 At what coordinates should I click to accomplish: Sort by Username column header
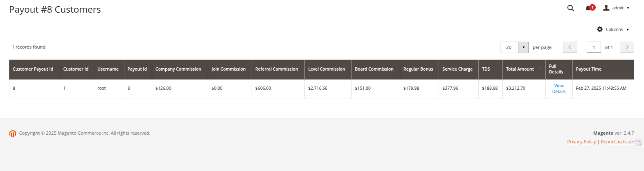click(x=108, y=69)
